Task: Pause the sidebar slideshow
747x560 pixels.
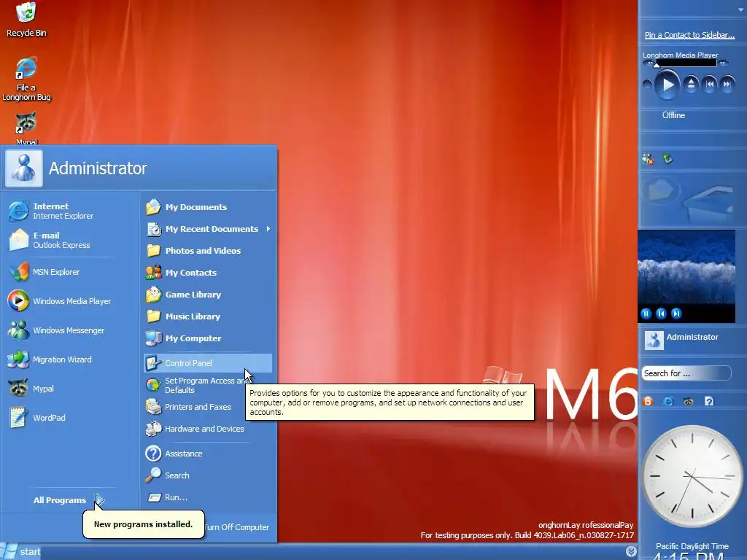Action: (x=646, y=314)
